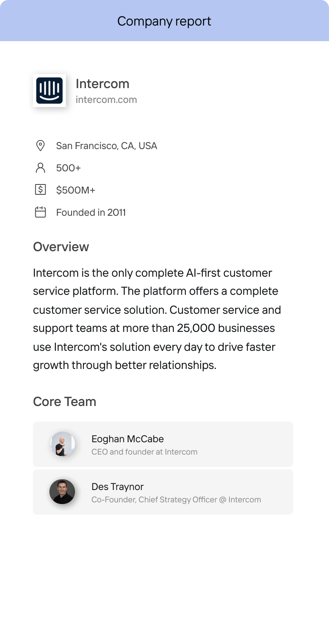The width and height of the screenshot is (329, 644).
Task: Click the location pin icon
Action: point(40,145)
